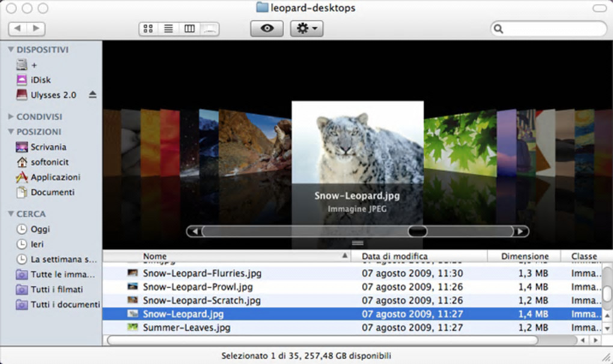Click the leopard-desktops folder title icon
The height and width of the screenshot is (364, 613).
click(x=262, y=7)
